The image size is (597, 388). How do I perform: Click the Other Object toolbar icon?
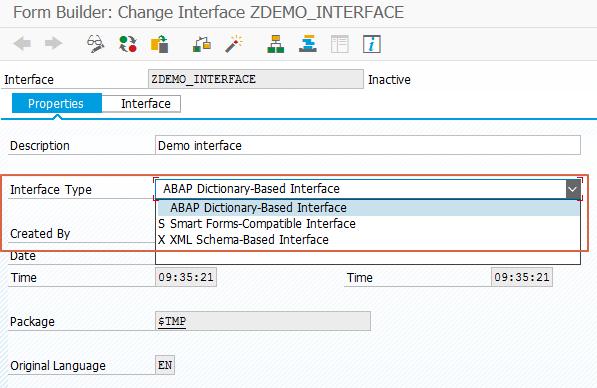pyautogui.click(x=160, y=44)
